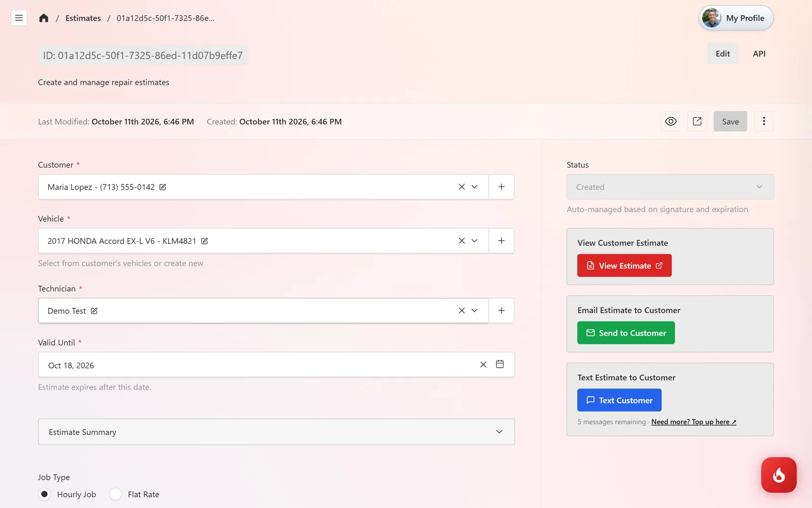812x508 pixels.
Task: Click the estimate ID badge text
Action: pyautogui.click(x=143, y=55)
